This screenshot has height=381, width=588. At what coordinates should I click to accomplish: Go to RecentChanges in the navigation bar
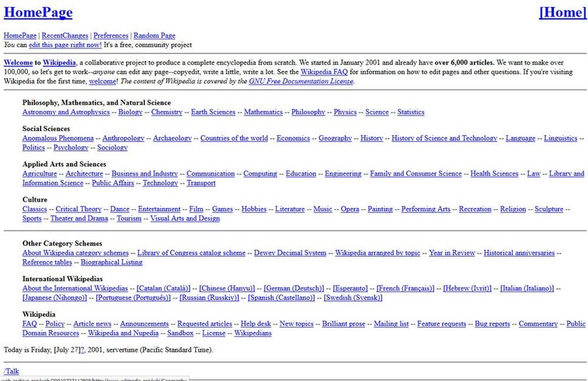point(65,36)
